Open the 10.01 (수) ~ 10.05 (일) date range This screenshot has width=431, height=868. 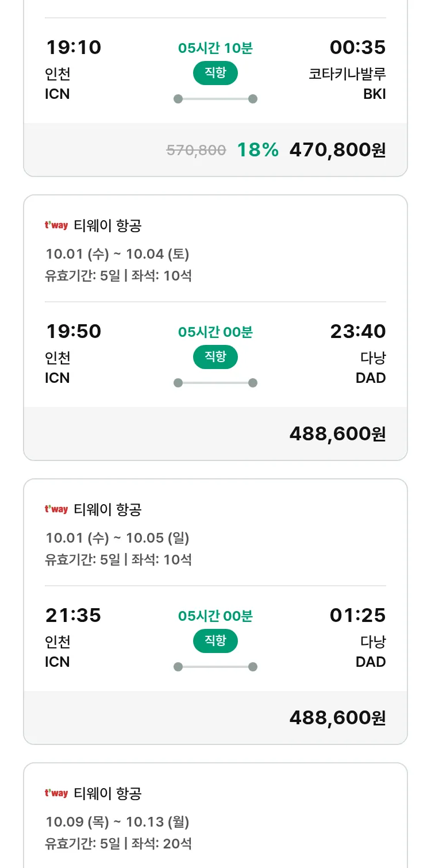pos(117,537)
